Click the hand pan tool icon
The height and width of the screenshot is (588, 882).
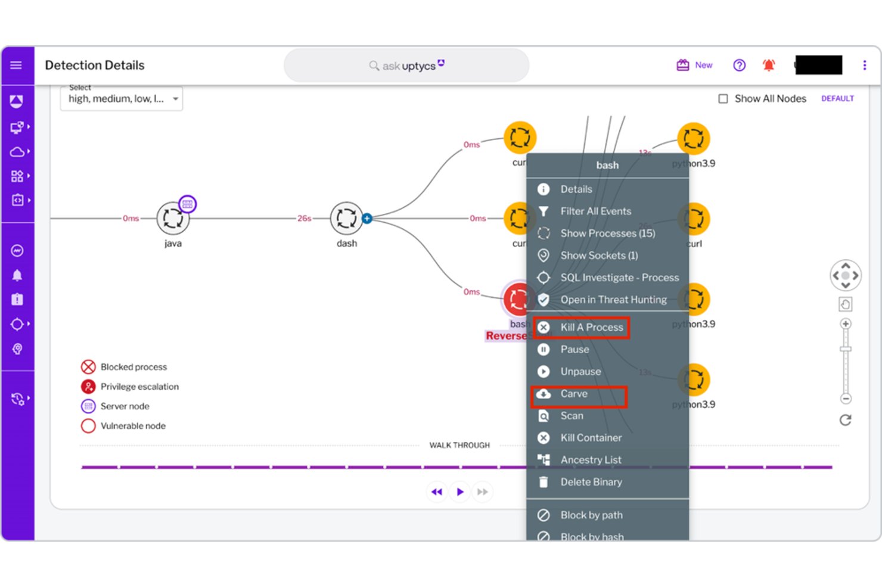tap(846, 304)
